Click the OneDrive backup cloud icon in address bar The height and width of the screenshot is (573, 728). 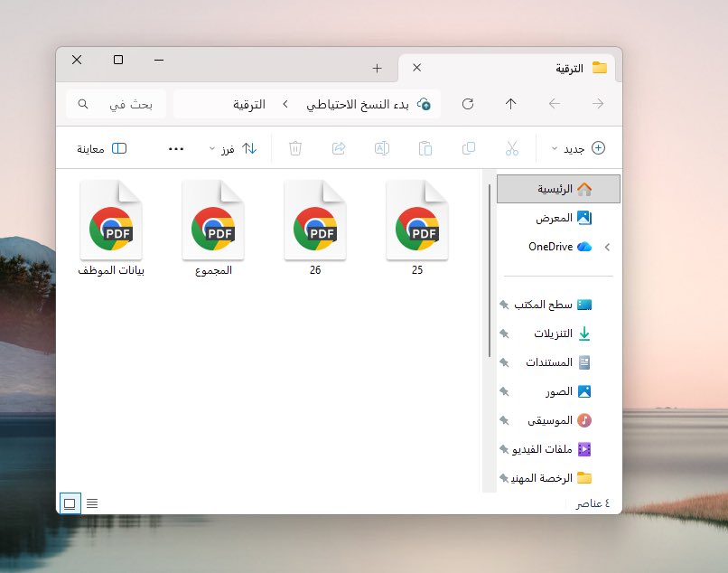[424, 104]
